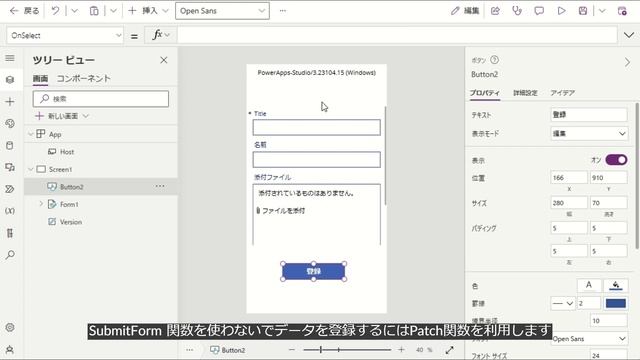Select Host in the tree
Image resolution: width=640 pixels, height=360 pixels.
67,152
